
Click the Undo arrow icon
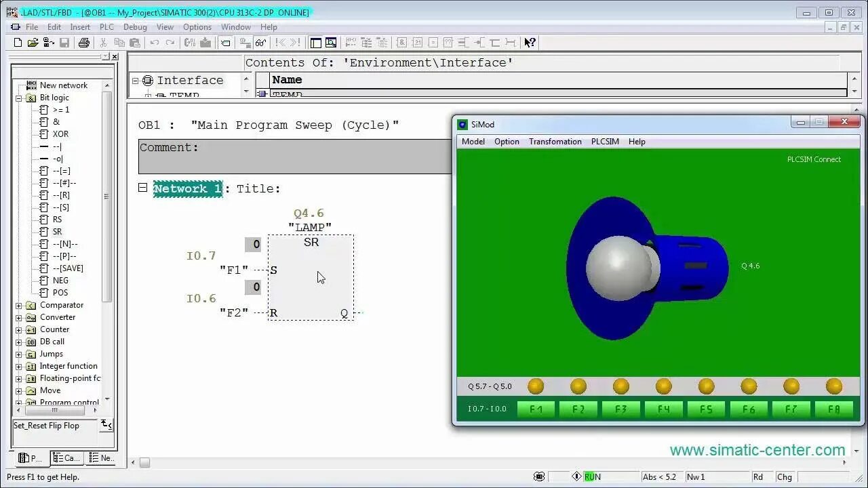coord(155,43)
